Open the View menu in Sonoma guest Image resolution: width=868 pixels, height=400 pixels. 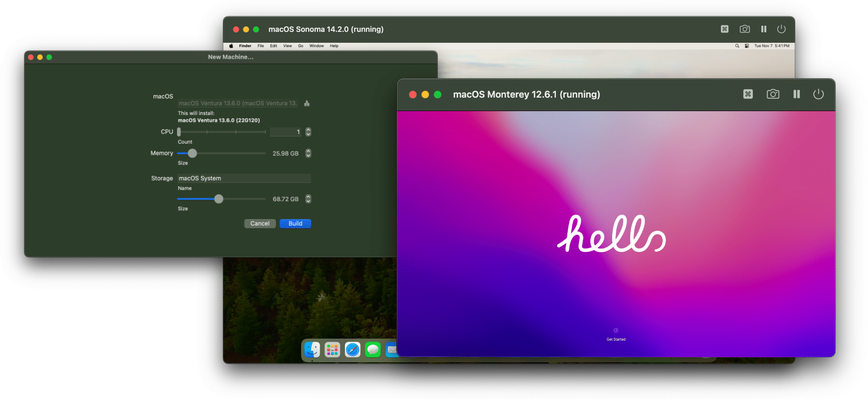pos(288,46)
